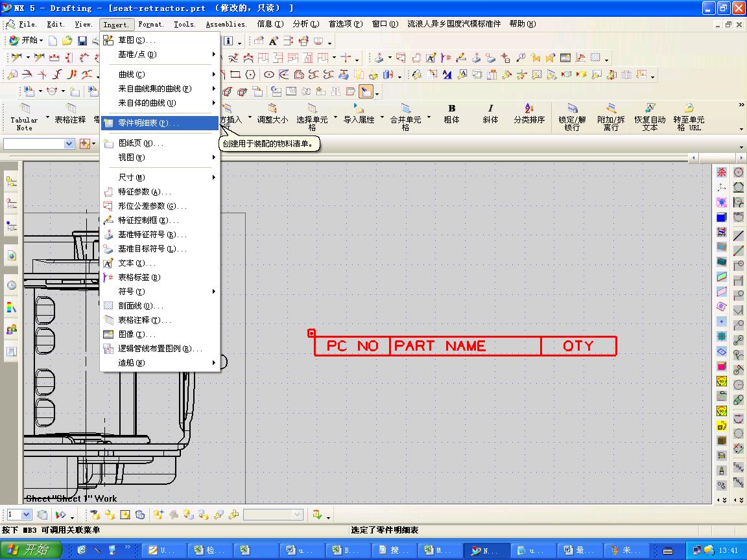Select 基准特征符号 menu entry
Viewport: 747px width, 560px height.
tap(160, 234)
